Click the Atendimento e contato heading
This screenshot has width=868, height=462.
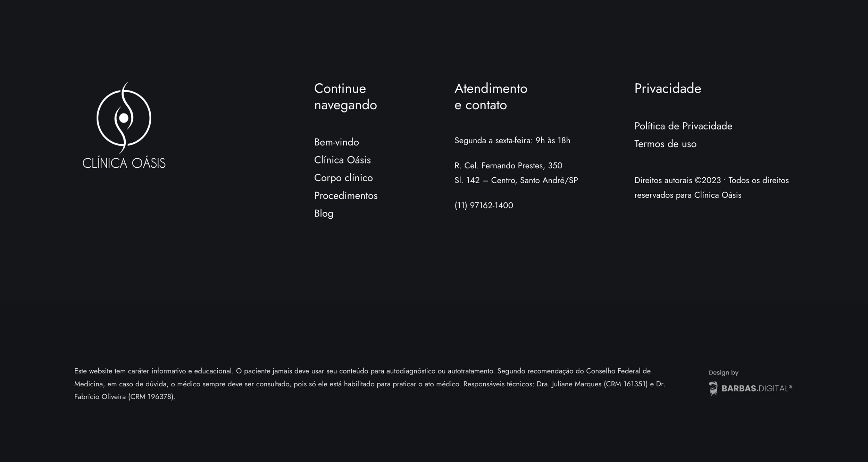pos(491,96)
